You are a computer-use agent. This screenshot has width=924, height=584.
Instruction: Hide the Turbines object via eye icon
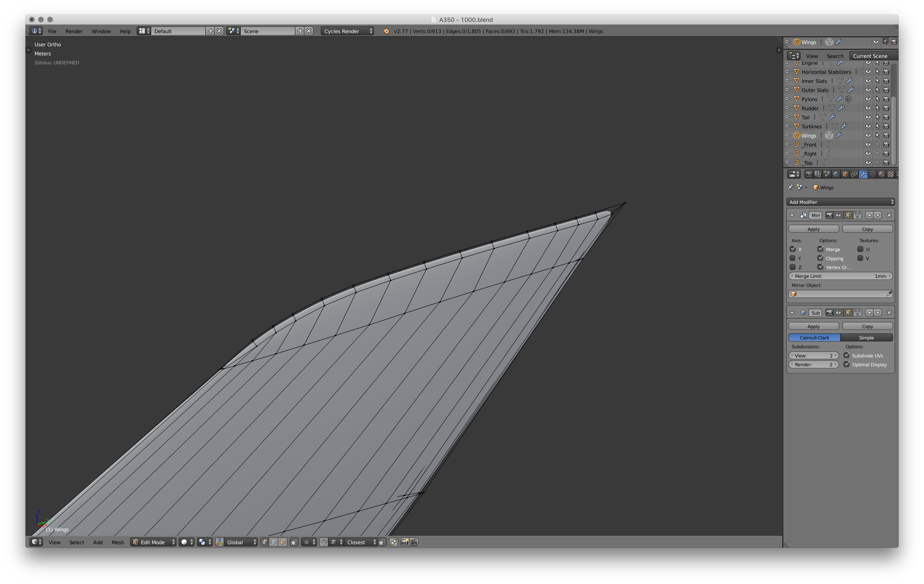click(868, 126)
